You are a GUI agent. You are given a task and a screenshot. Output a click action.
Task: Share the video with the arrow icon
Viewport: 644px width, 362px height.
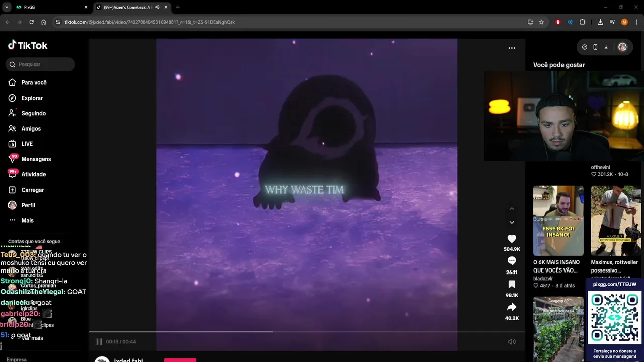[512, 307]
